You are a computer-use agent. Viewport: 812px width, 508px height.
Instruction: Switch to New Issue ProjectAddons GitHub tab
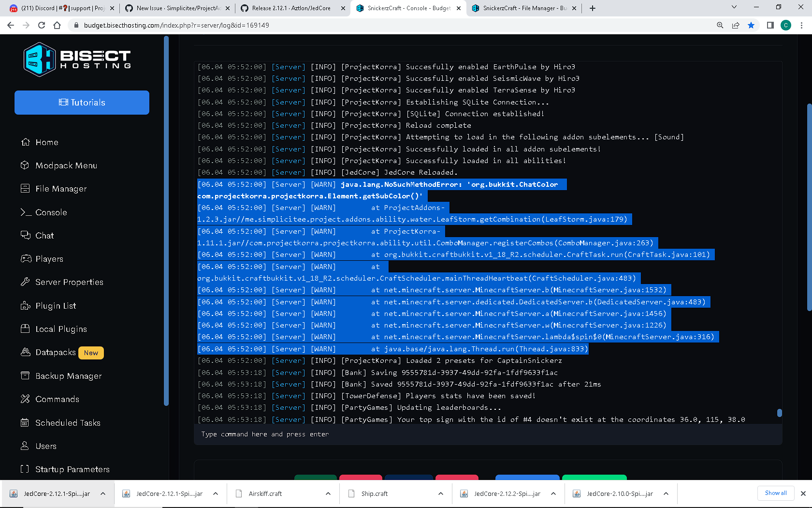point(178,8)
